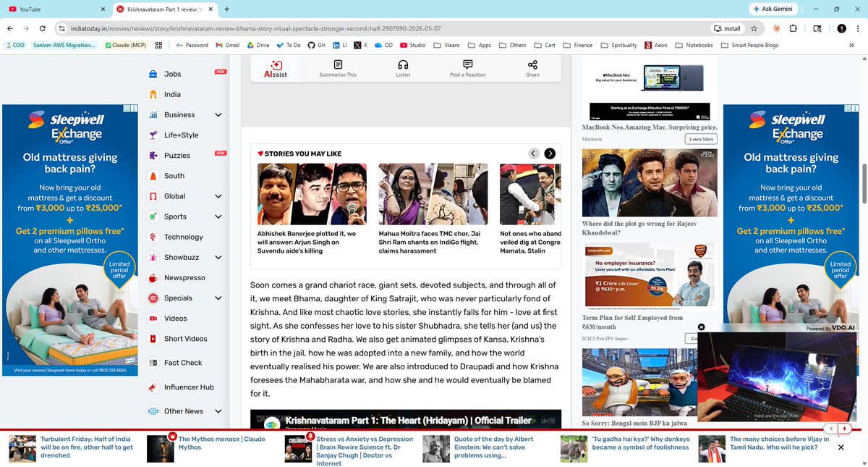Open The Mythos menace ticker story
This screenshot has width=868, height=467.
click(x=221, y=443)
